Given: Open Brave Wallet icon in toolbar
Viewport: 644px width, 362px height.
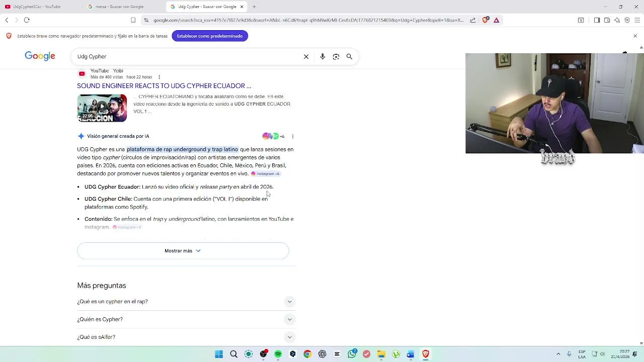Looking at the screenshot, I should [607, 20].
